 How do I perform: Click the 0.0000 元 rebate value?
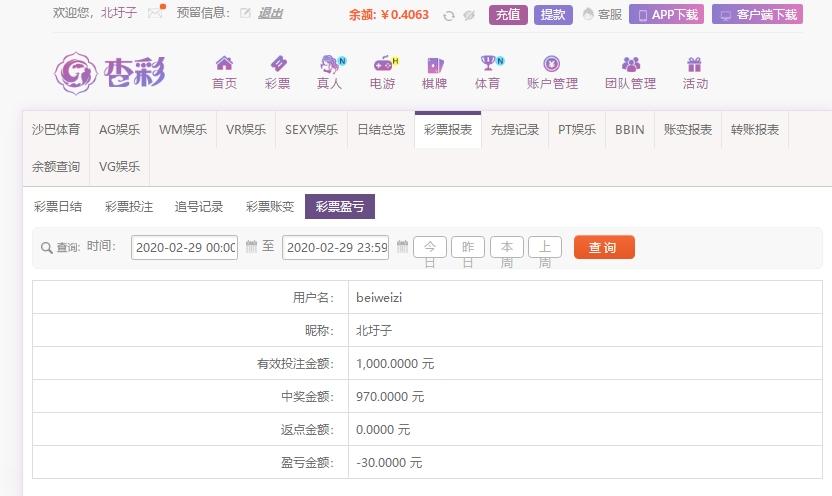click(x=383, y=429)
